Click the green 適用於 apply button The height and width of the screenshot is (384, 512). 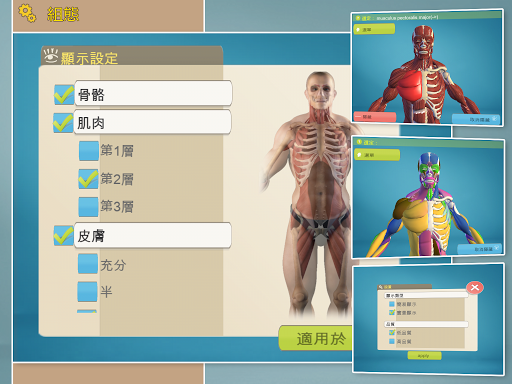[x=315, y=338]
